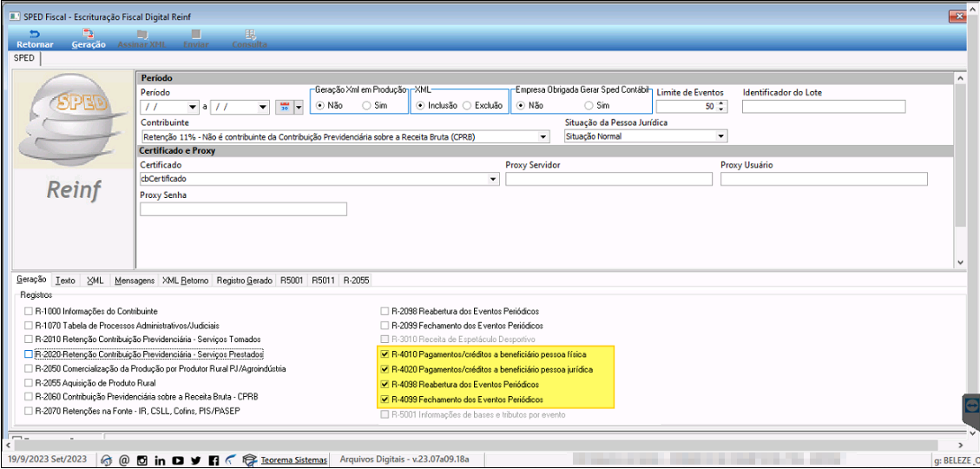This screenshot has height=469, width=980.
Task: Open the Registro Gerado tab
Action: pos(245,281)
